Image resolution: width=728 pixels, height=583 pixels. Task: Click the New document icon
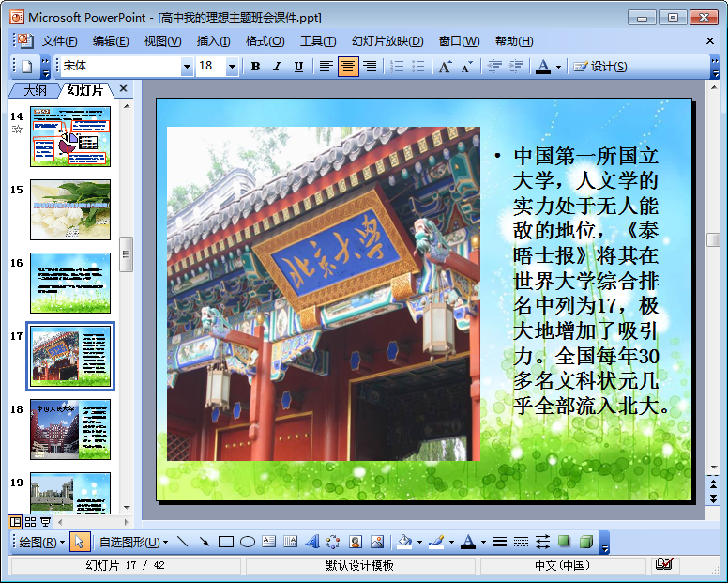point(26,67)
